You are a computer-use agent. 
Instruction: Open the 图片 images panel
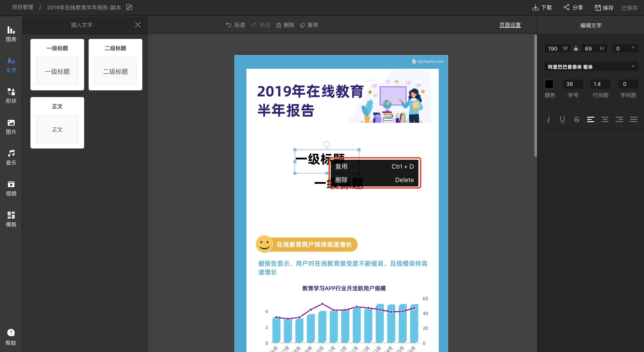(11, 127)
